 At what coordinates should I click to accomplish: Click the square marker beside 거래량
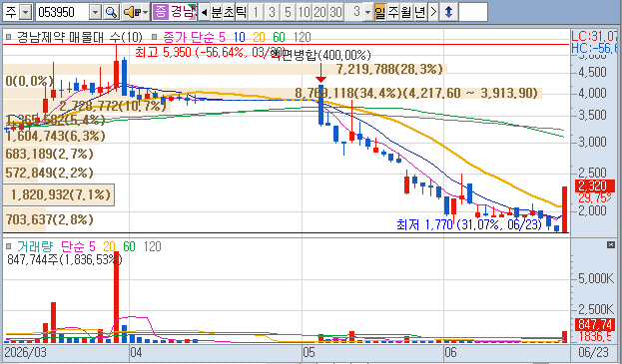pos(8,246)
